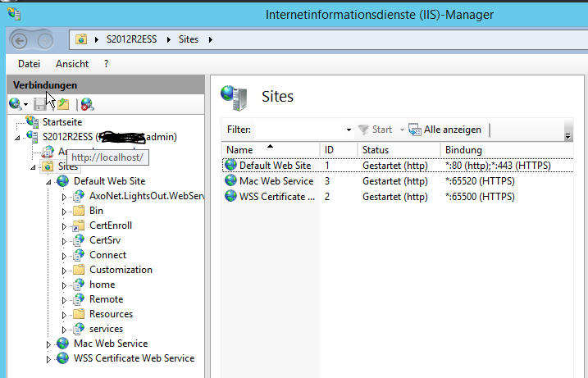Click S2012R2ESS in the breadcrumb bar
588x378 pixels.
(131, 39)
